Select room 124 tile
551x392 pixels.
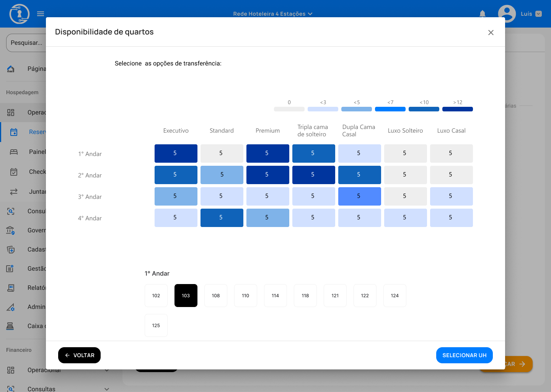395,296
